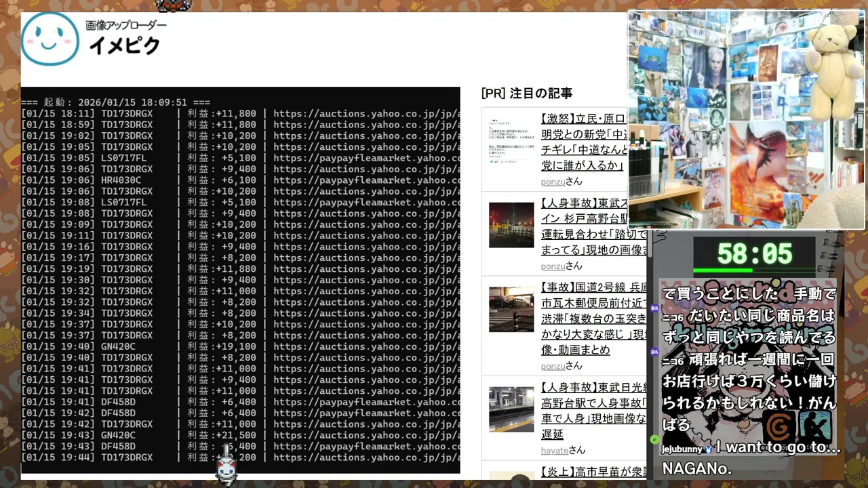Click the [01/15 19:09] TD173DRGX log row

(x=240, y=224)
